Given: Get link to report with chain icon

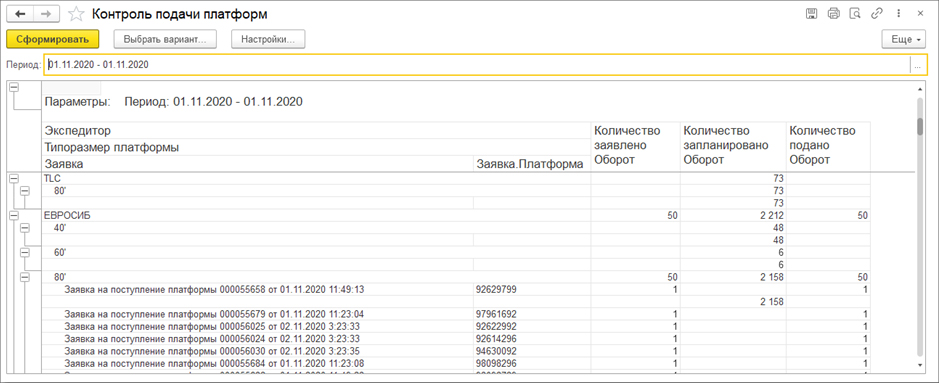Looking at the screenshot, I should pos(877,13).
